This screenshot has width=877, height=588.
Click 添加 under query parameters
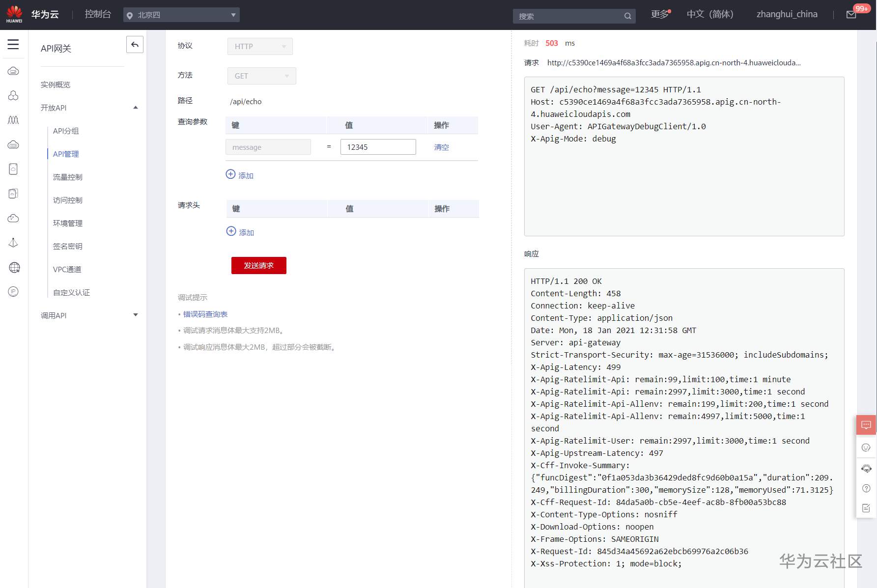coord(246,175)
